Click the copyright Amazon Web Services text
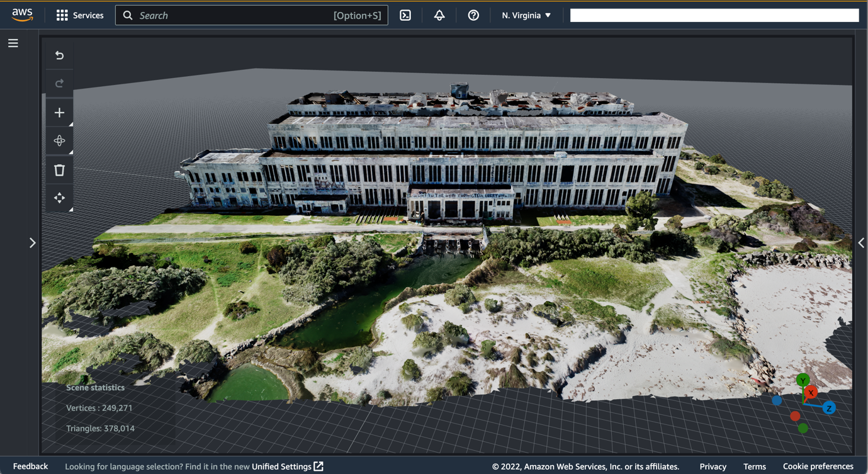This screenshot has height=474, width=868. (x=585, y=466)
